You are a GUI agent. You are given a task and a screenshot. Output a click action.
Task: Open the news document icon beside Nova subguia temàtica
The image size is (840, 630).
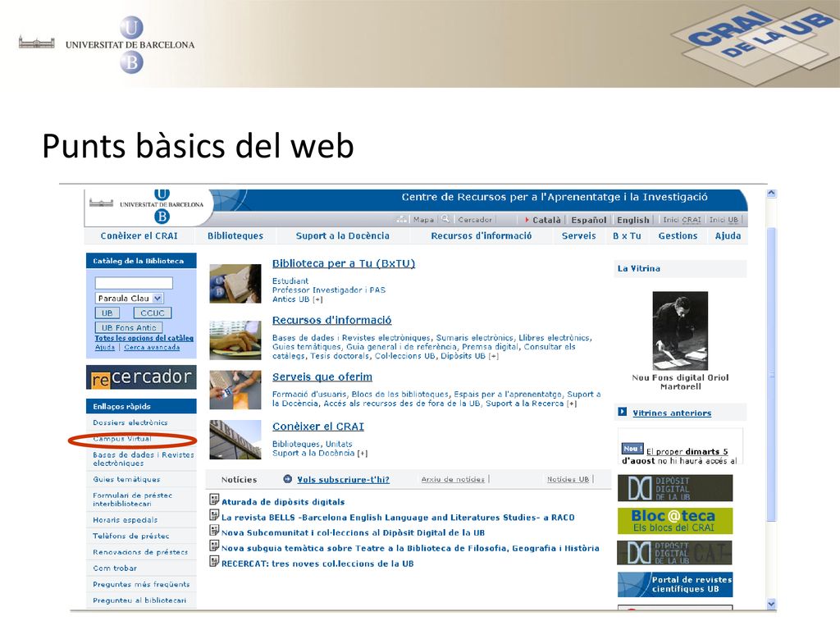point(214,546)
